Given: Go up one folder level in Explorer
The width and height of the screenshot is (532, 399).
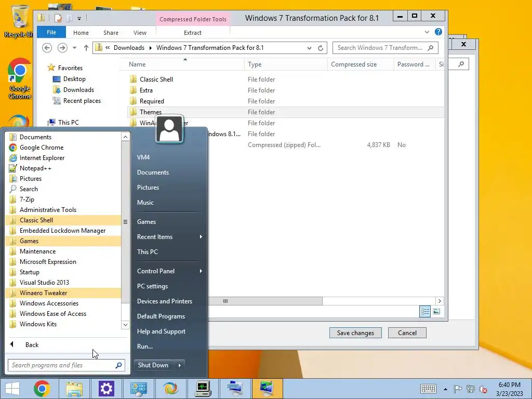Looking at the screenshot, I should (x=86, y=48).
